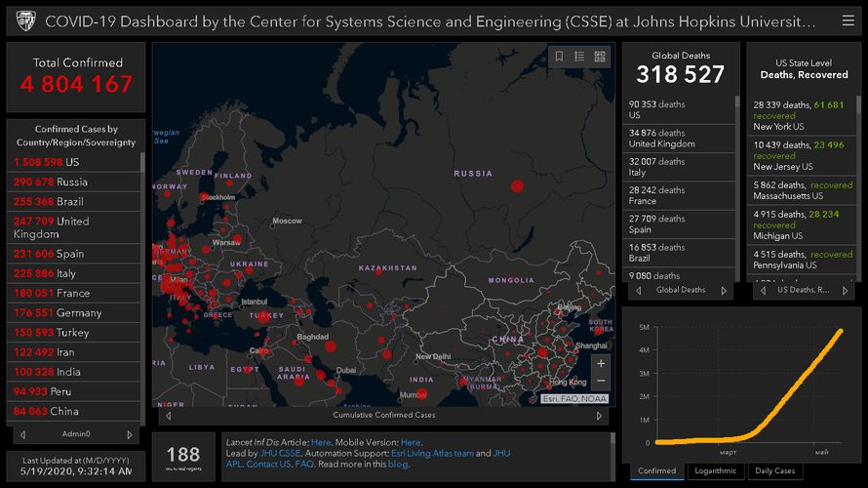This screenshot has width=868, height=488.
Task: Switch Global Deaths panel with right arrow
Action: [724, 290]
